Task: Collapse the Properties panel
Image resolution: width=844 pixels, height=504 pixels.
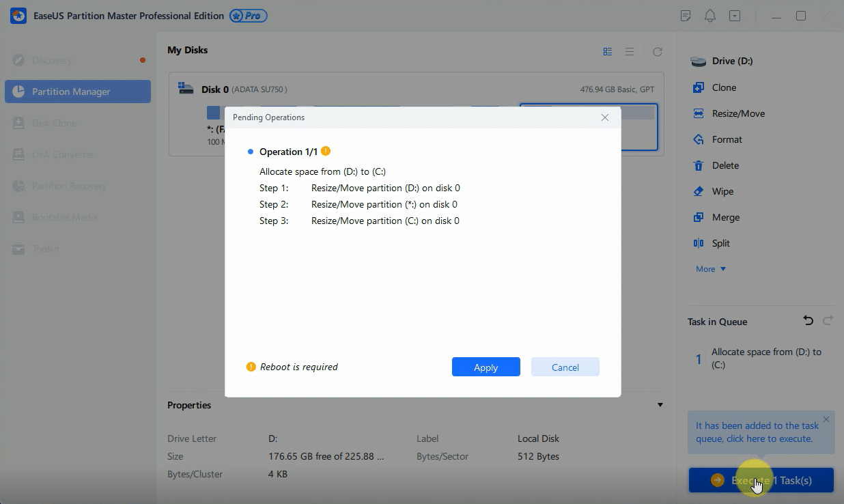Action: 660,405
